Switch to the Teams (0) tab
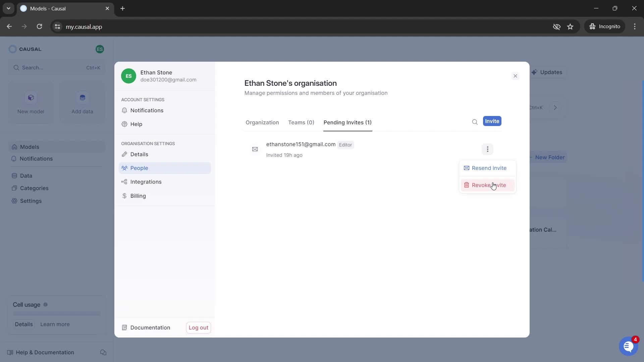This screenshot has width=644, height=362. click(301, 122)
